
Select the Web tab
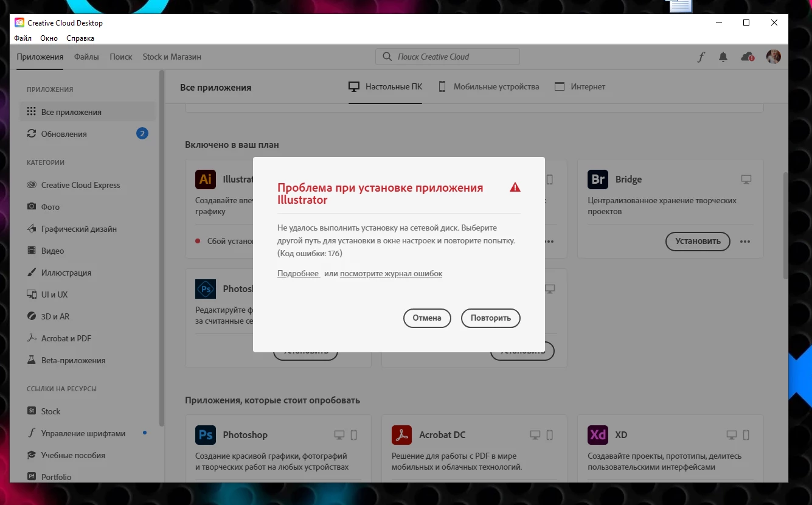pyautogui.click(x=580, y=87)
